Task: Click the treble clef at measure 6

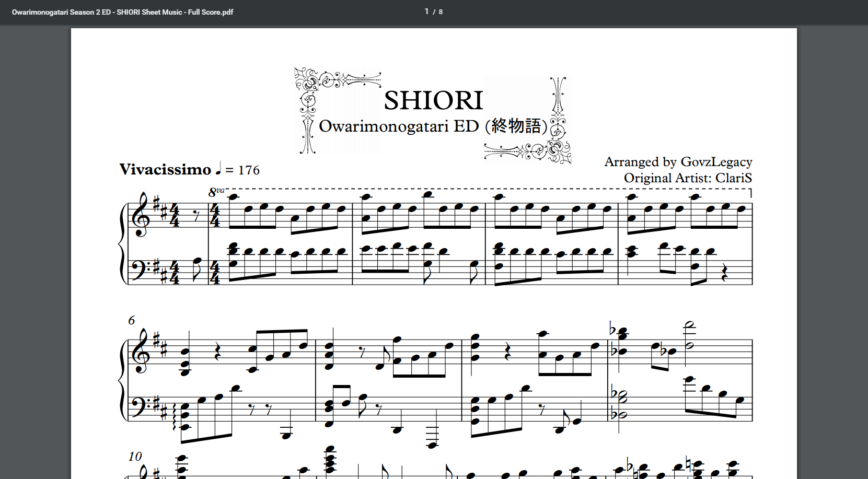Action: (141, 352)
